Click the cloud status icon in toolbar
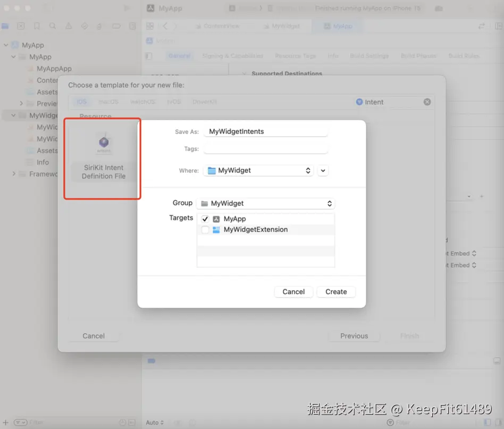 tap(439, 9)
